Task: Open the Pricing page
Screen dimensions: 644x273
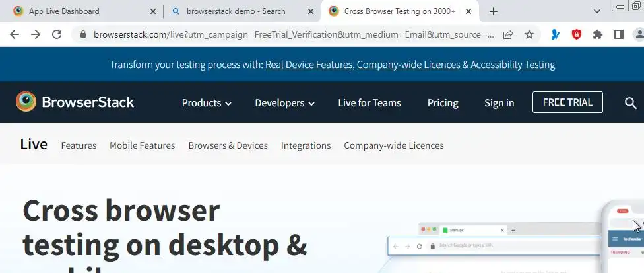Action: click(443, 102)
